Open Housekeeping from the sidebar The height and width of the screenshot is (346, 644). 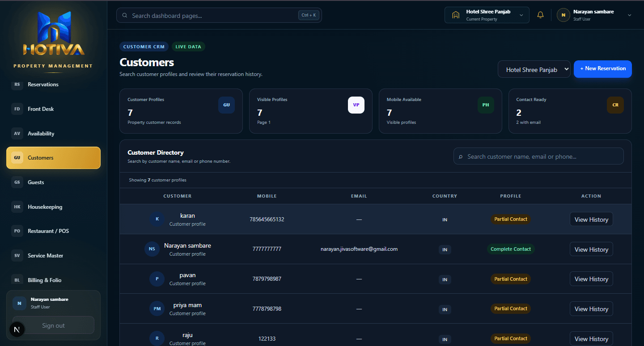[x=54, y=207]
